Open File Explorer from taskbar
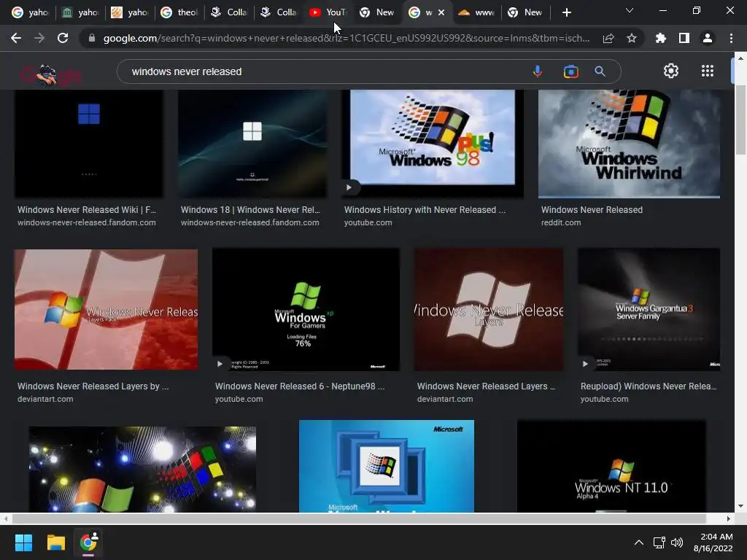The height and width of the screenshot is (560, 747). (55, 542)
